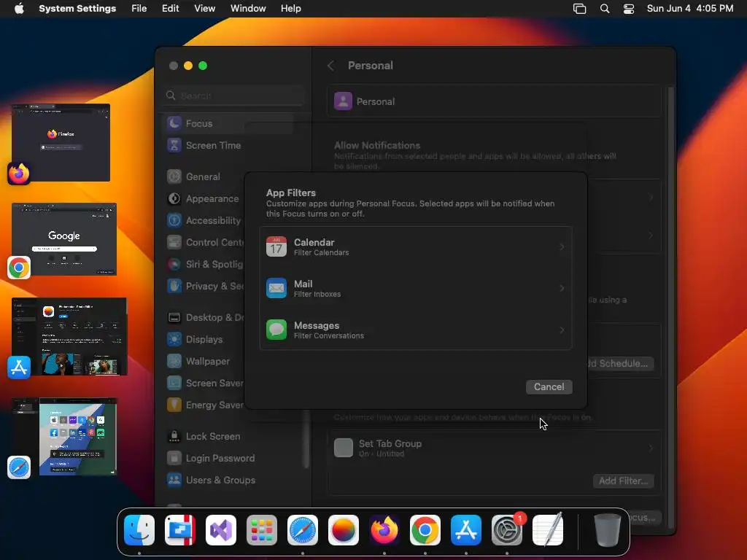Image resolution: width=747 pixels, height=560 pixels.
Task: Expand the Messages Filter Conversations chevron
Action: (562, 330)
